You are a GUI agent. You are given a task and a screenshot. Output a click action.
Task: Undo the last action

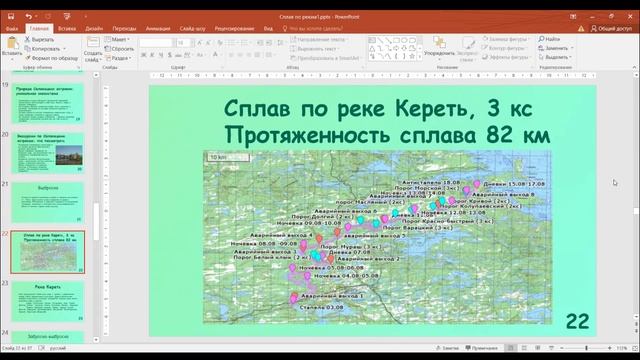28,16
